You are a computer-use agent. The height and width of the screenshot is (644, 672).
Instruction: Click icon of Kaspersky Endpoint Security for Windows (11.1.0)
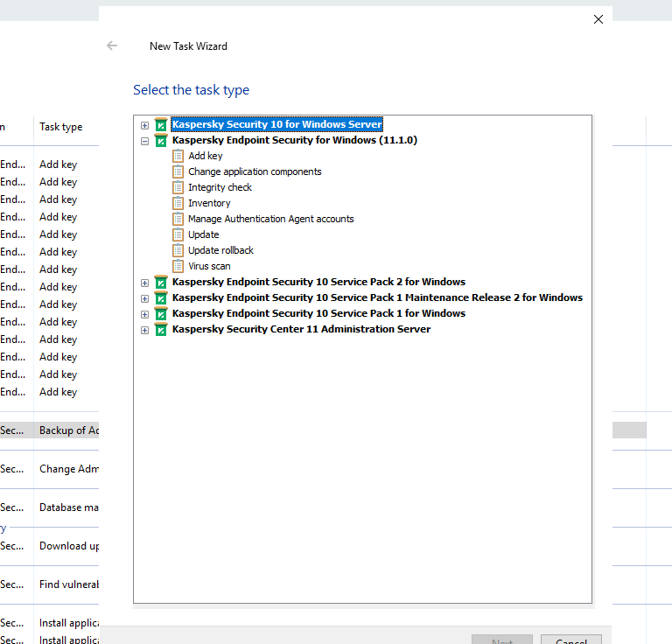tap(161, 140)
